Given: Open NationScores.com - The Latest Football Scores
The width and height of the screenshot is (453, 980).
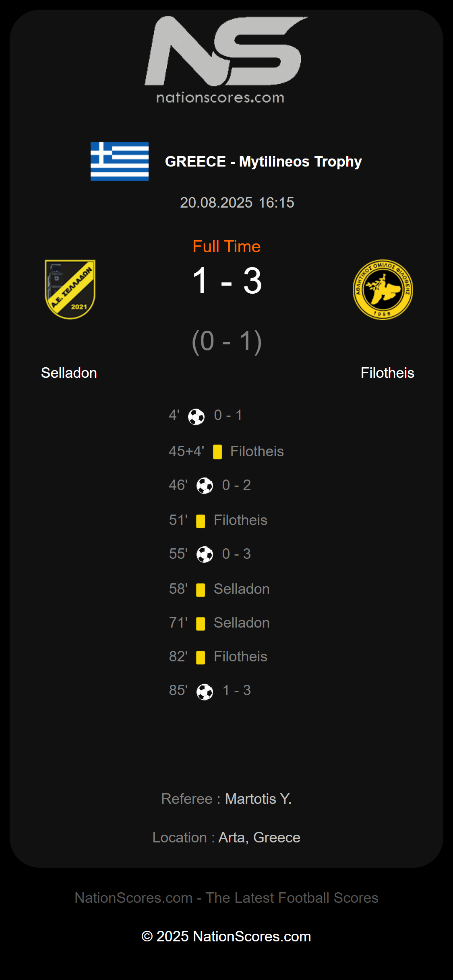Looking at the screenshot, I should (x=226, y=898).
